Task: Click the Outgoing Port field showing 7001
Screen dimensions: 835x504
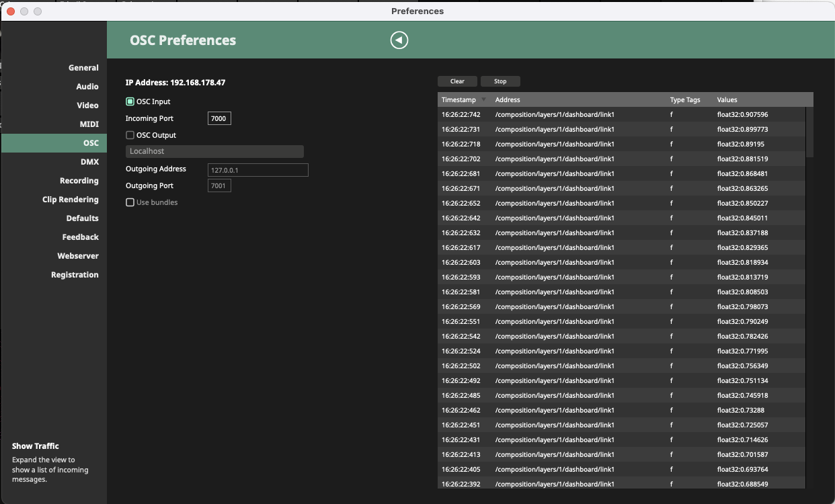Action: [219, 185]
